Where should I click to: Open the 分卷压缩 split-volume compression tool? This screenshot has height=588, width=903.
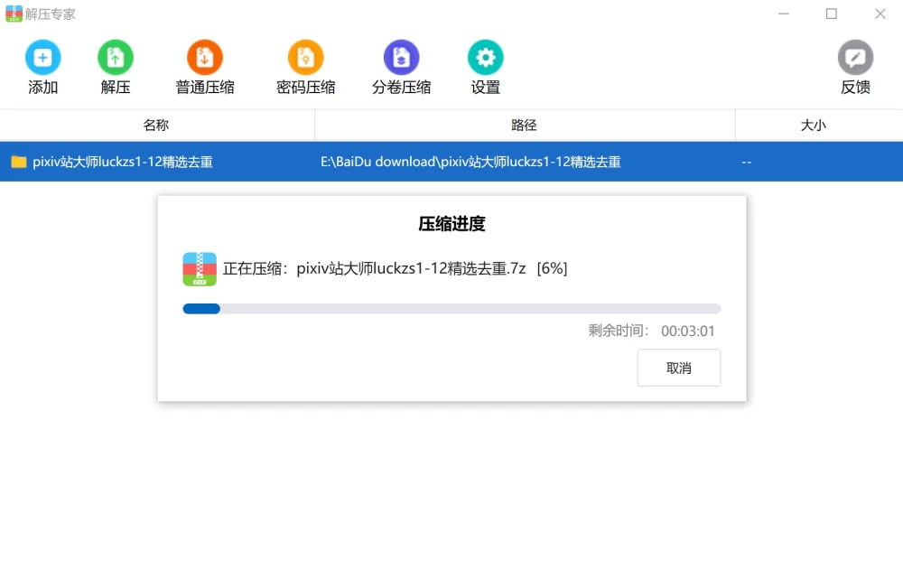[x=402, y=58]
